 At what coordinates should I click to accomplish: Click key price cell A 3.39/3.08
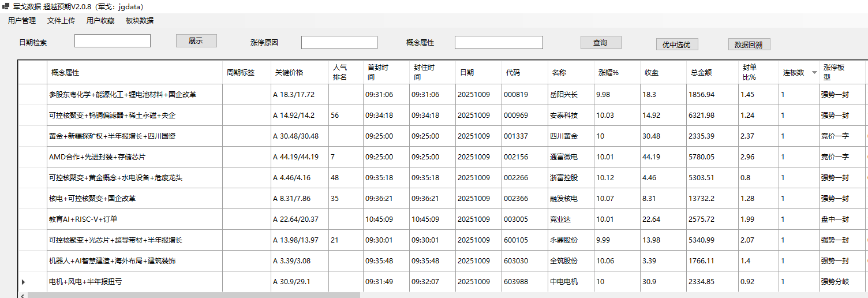(300, 261)
